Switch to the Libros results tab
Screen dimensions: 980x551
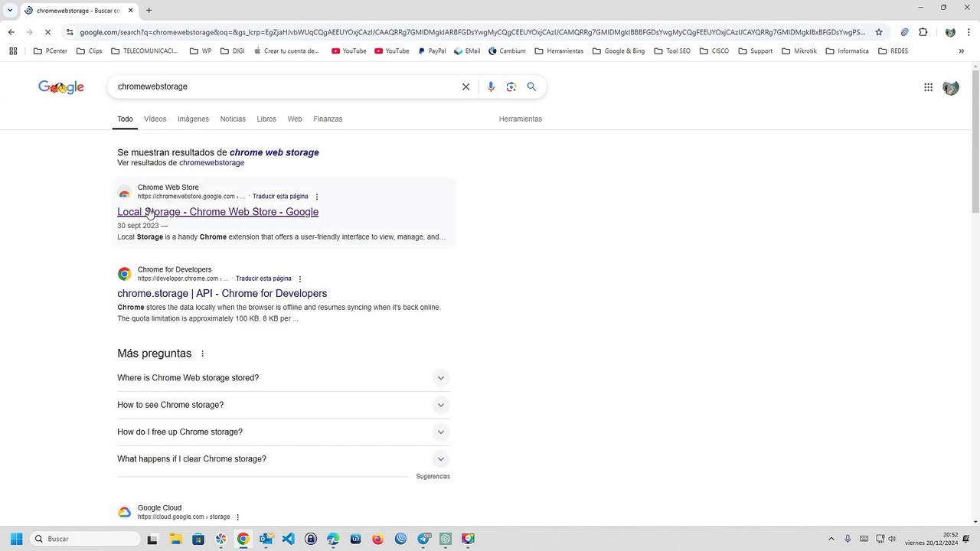click(x=266, y=119)
